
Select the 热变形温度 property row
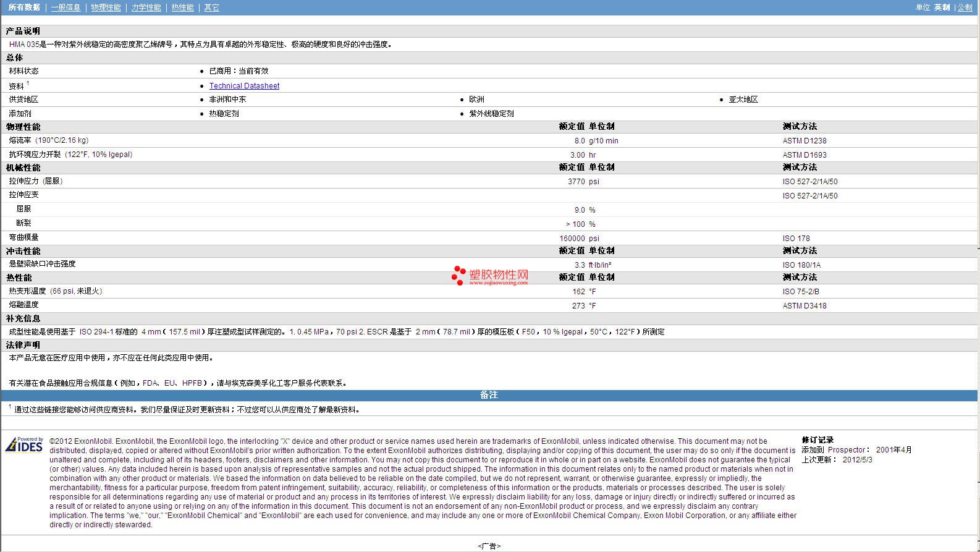(x=489, y=291)
